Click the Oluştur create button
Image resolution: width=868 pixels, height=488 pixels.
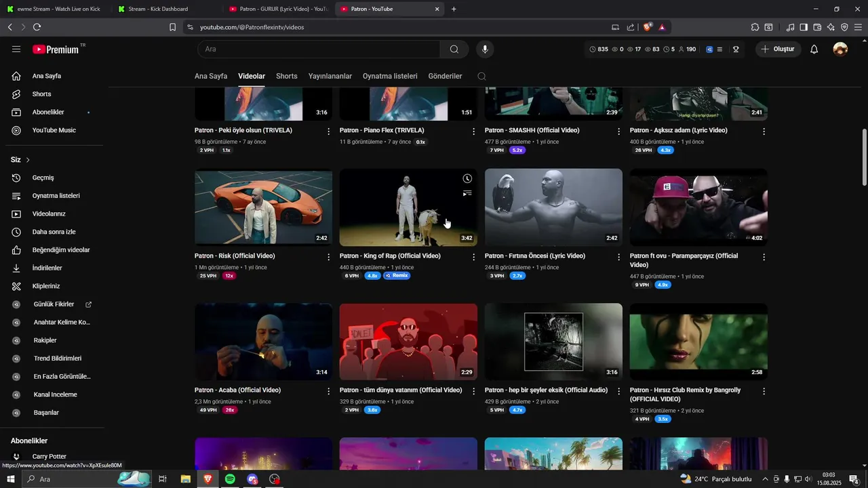point(778,49)
